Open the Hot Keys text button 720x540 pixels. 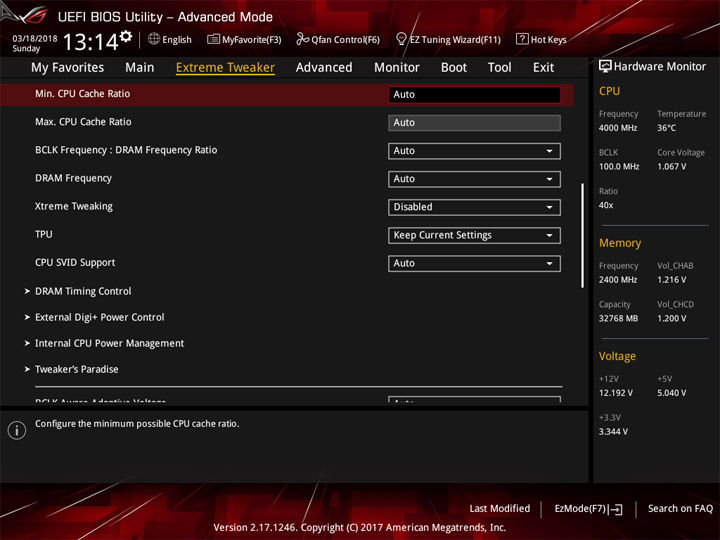coord(549,39)
